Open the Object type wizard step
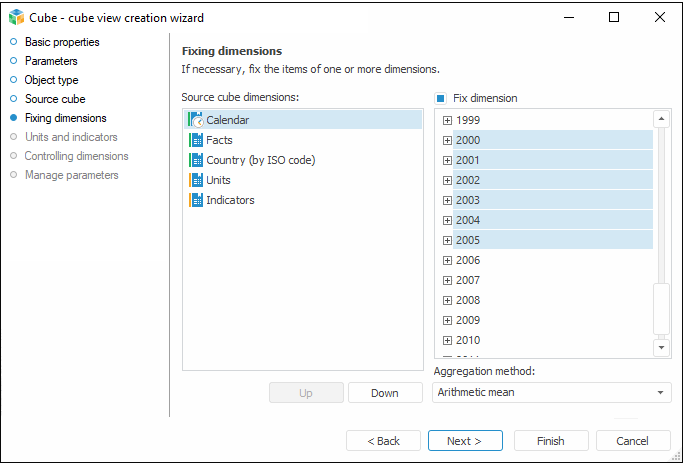The image size is (683, 465). [51, 80]
